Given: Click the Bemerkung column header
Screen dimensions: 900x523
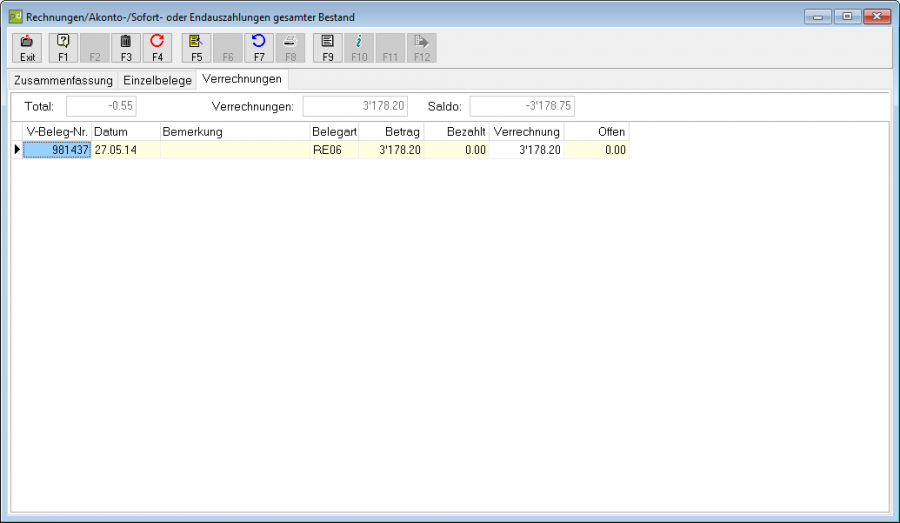Looking at the screenshot, I should tap(235, 132).
